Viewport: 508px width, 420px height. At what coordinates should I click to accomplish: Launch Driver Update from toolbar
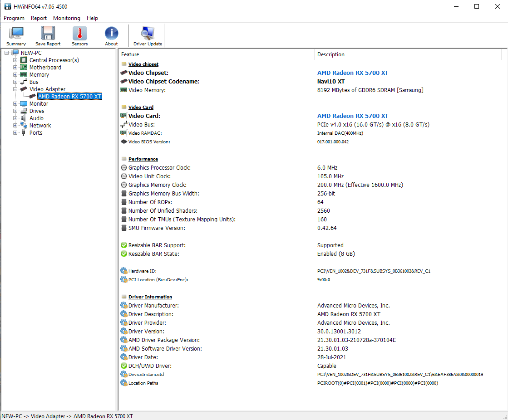click(x=148, y=36)
